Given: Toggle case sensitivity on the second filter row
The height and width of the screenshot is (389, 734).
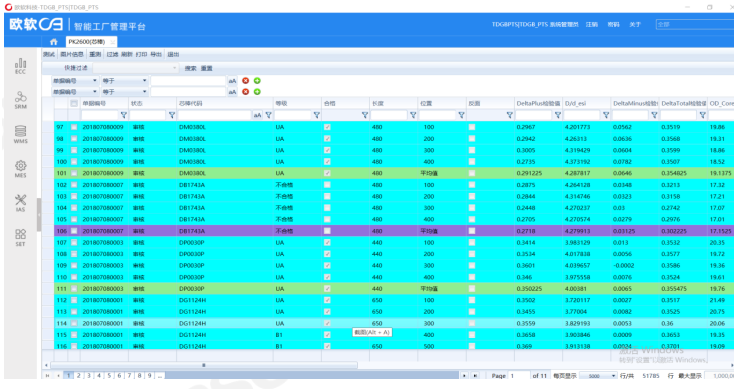Looking at the screenshot, I should click(x=232, y=92).
